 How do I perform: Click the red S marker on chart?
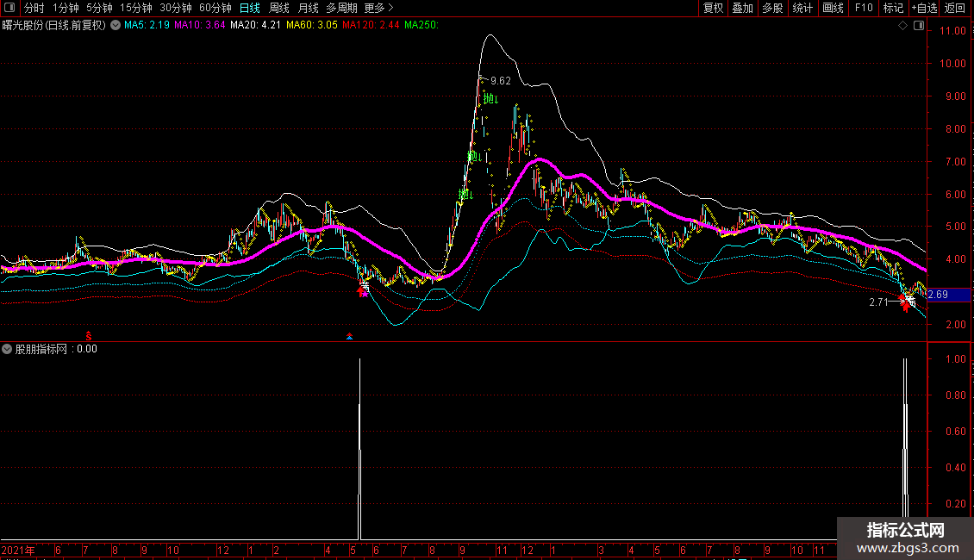pos(88,334)
